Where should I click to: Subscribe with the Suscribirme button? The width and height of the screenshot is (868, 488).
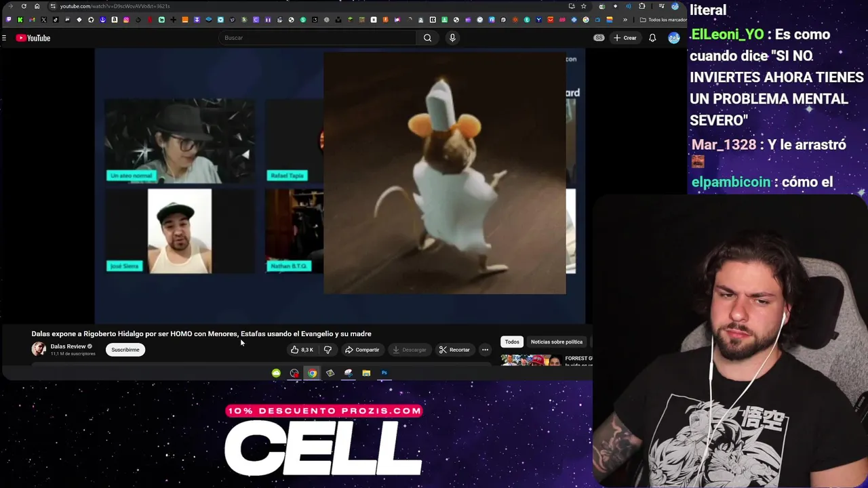point(125,350)
